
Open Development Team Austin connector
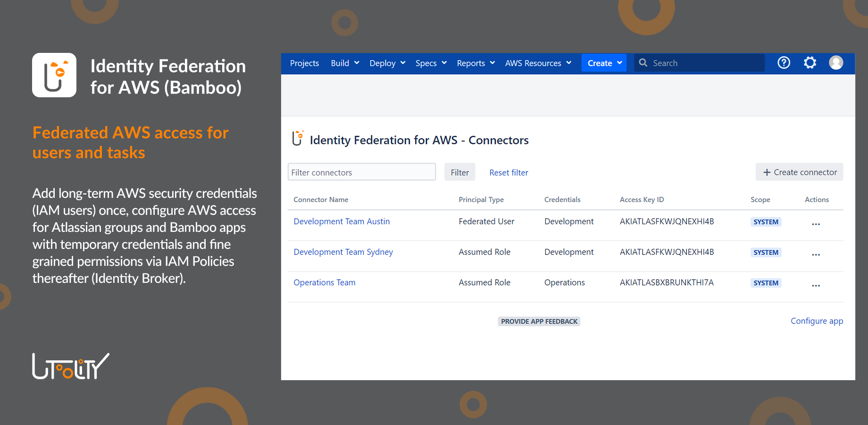pyautogui.click(x=342, y=221)
